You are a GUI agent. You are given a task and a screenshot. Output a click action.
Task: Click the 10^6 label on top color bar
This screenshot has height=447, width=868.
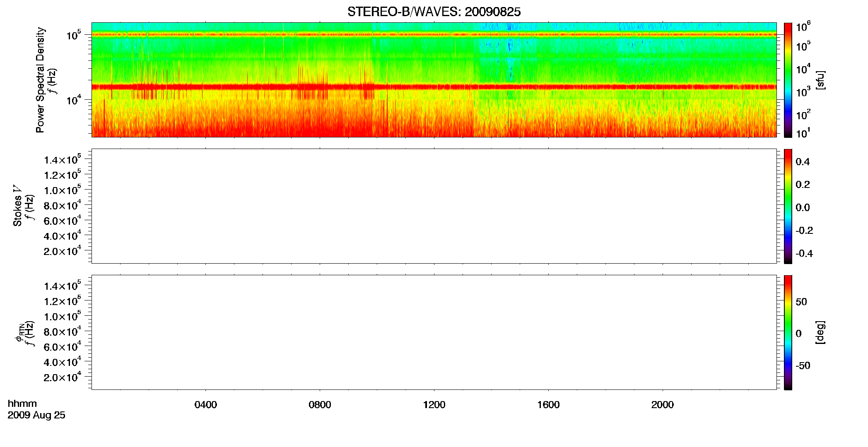[803, 27]
